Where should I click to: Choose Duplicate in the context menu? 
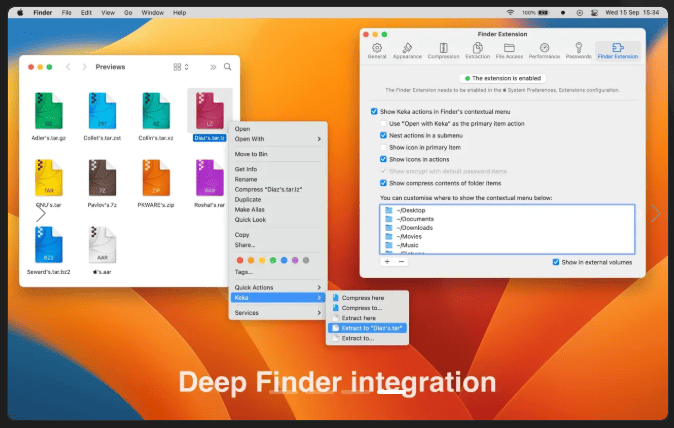point(278,199)
